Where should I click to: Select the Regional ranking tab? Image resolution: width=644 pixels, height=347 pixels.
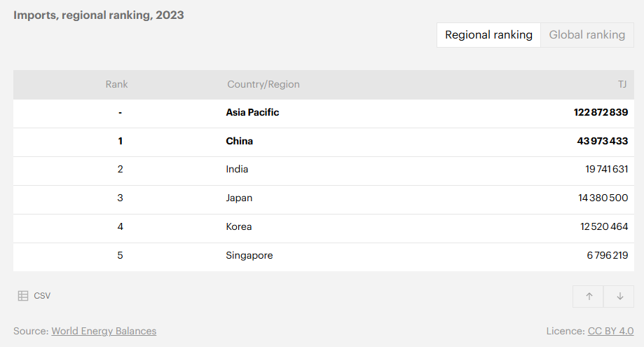pos(488,35)
